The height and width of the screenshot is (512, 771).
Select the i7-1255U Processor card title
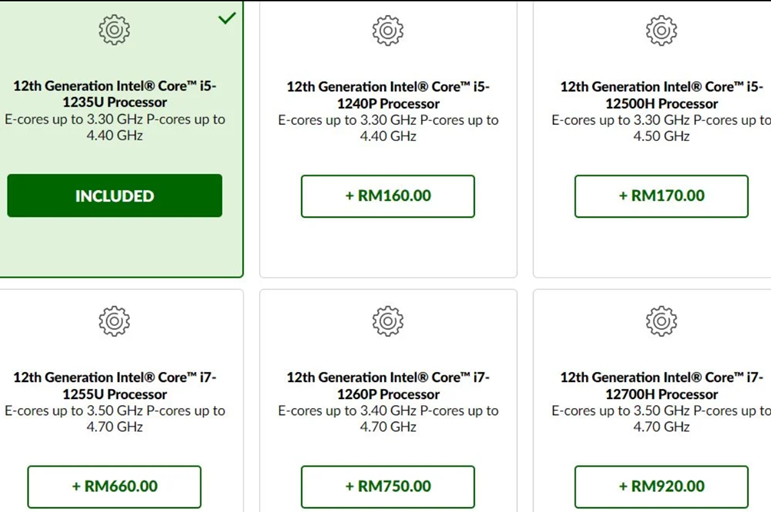pyautogui.click(x=115, y=386)
